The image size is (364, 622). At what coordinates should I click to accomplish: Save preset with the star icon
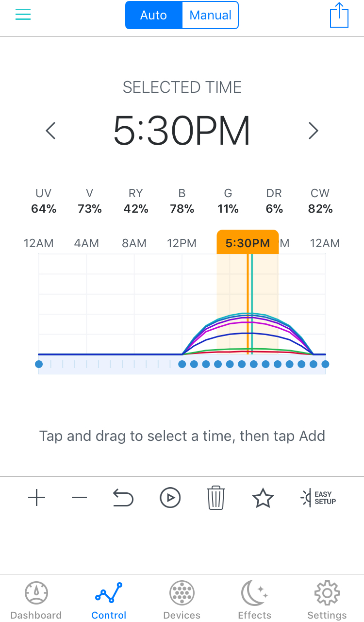coord(263,498)
